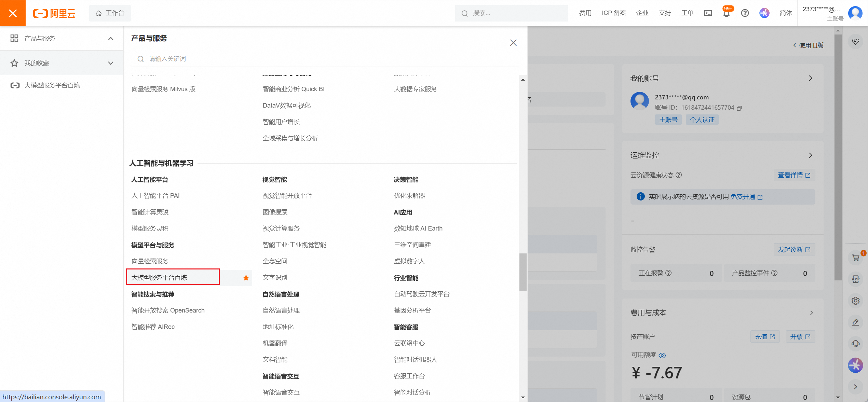The width and height of the screenshot is (868, 402).
Task: Open 优化求解器
Action: tap(409, 196)
